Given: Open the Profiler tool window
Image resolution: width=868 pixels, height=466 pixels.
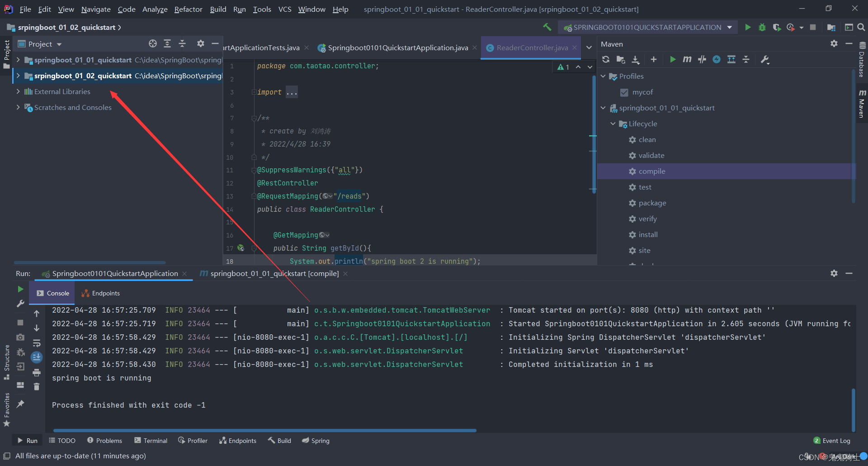Looking at the screenshot, I should click(193, 441).
